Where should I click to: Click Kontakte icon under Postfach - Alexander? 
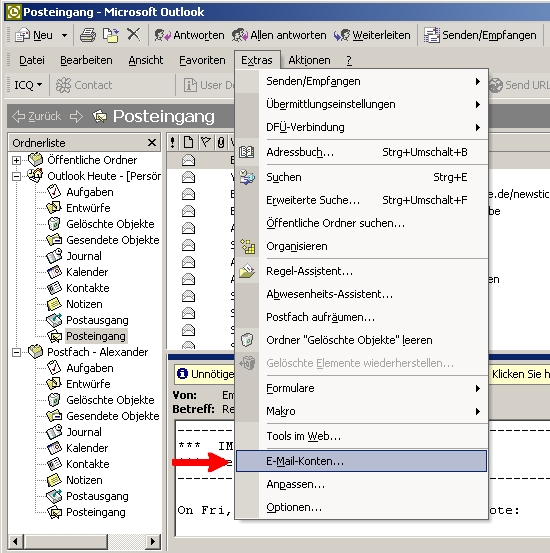click(54, 464)
